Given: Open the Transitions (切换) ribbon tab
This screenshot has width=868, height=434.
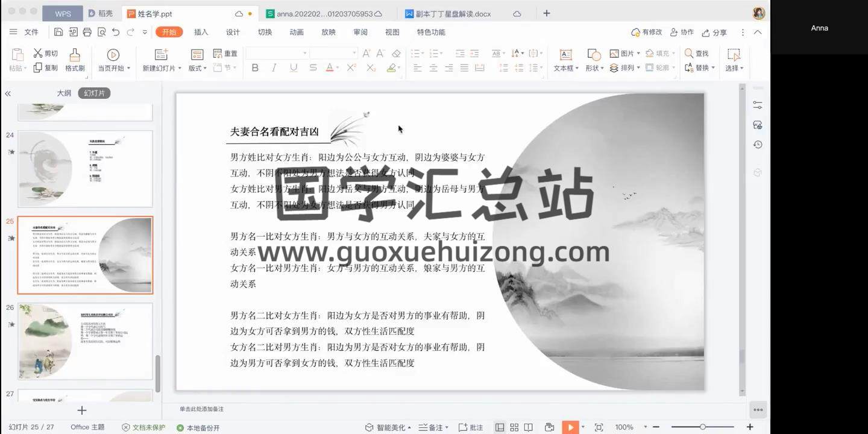Looking at the screenshot, I should pyautogui.click(x=265, y=32).
